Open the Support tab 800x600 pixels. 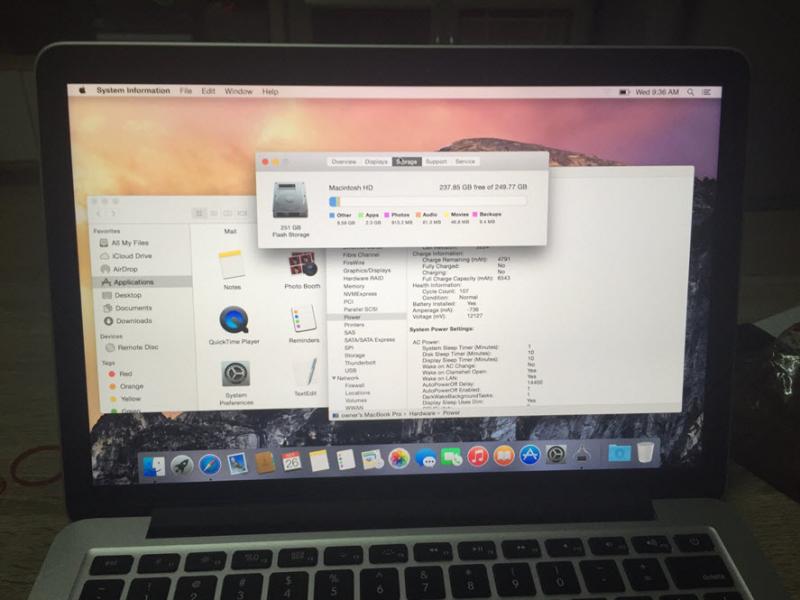[x=436, y=161]
